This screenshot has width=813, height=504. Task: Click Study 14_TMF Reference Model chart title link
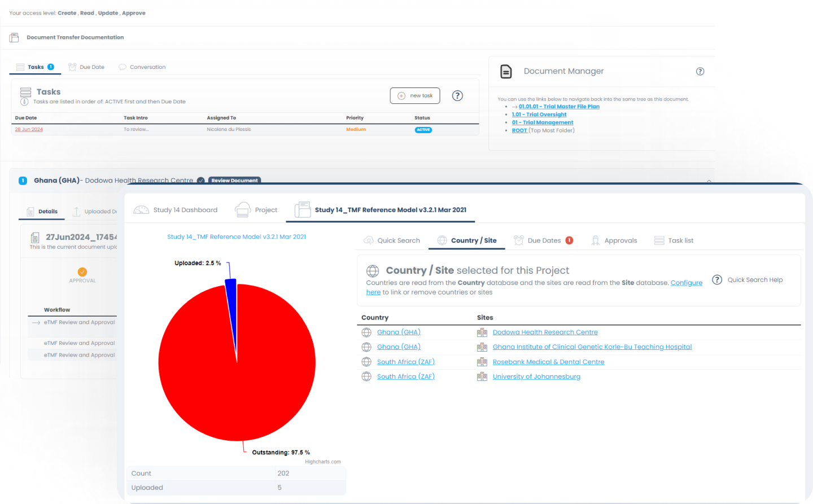click(x=237, y=237)
